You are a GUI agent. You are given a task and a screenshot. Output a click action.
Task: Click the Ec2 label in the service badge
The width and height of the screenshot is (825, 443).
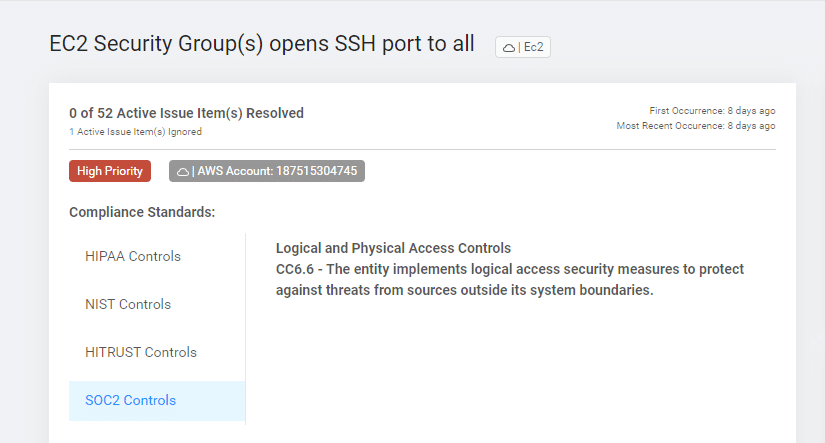[x=534, y=47]
